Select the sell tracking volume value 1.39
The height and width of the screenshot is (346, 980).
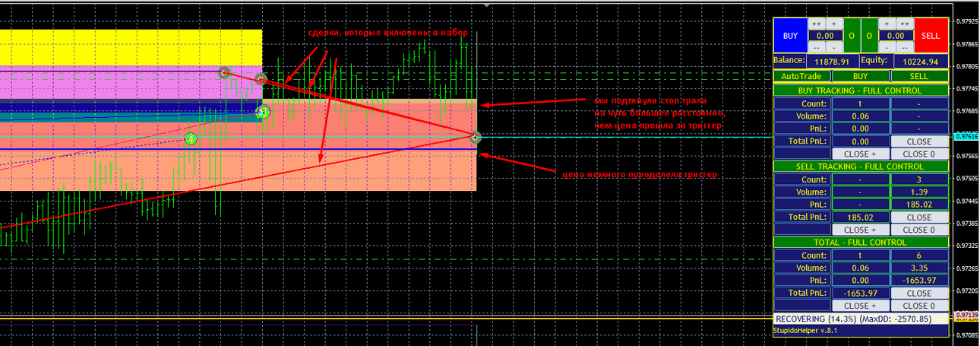tap(919, 192)
